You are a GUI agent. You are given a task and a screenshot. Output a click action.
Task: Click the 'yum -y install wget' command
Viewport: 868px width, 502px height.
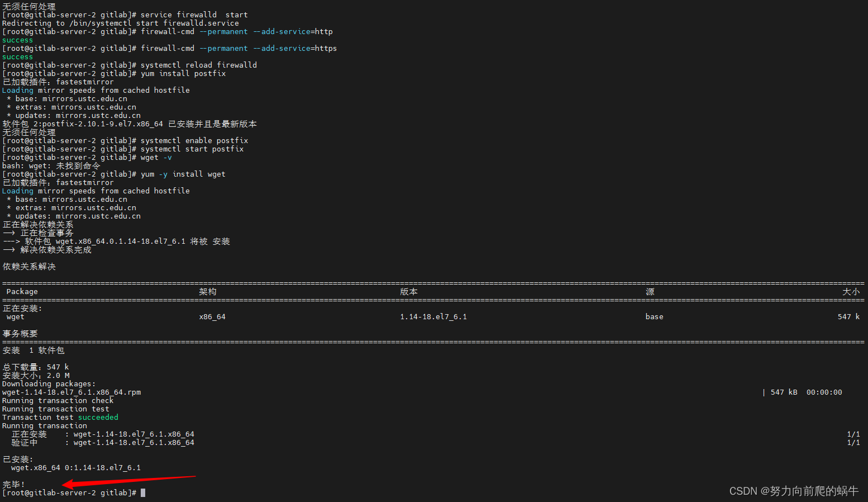(x=183, y=174)
